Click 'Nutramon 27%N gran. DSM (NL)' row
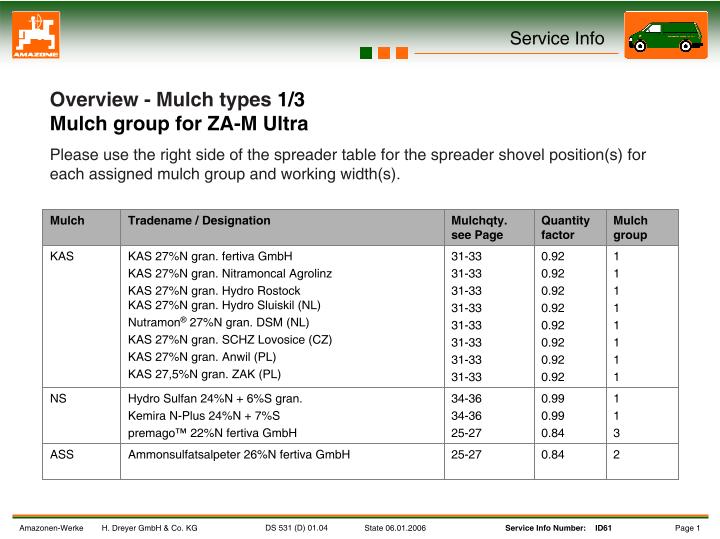The height and width of the screenshot is (539, 720). pyautogui.click(x=219, y=322)
